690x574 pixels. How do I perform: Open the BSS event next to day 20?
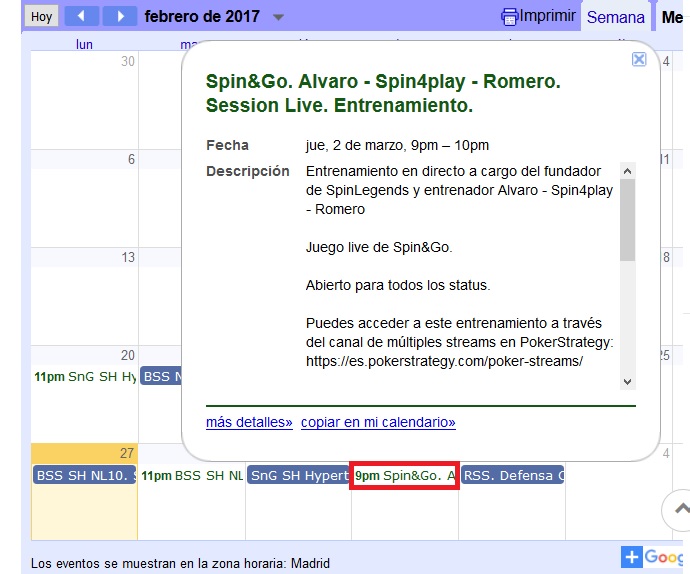pyautogui.click(x=161, y=376)
